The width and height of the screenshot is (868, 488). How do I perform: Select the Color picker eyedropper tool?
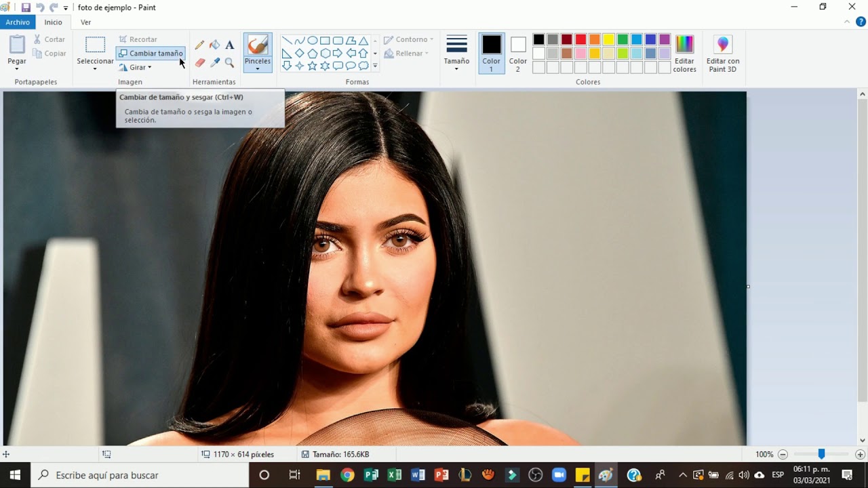coord(214,62)
